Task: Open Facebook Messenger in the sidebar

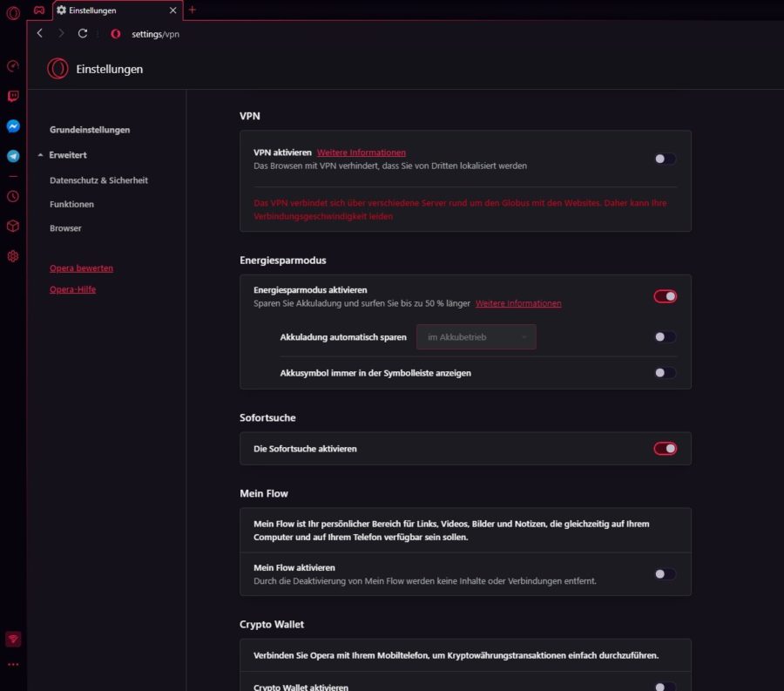Action: (13, 126)
